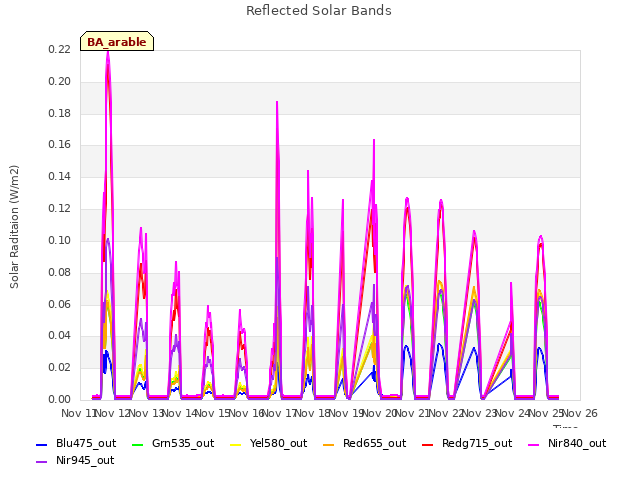Click the purple Nir945_out legend swatch
Screen dimensions: 640x480
pyautogui.click(x=42, y=462)
